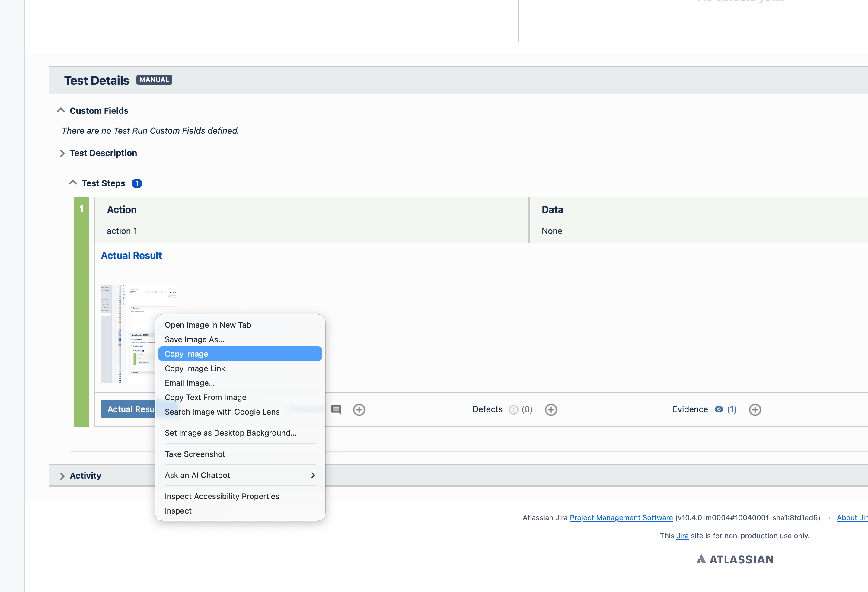Click the Data column header
Viewport: 868px width, 592px height.
[x=552, y=209]
